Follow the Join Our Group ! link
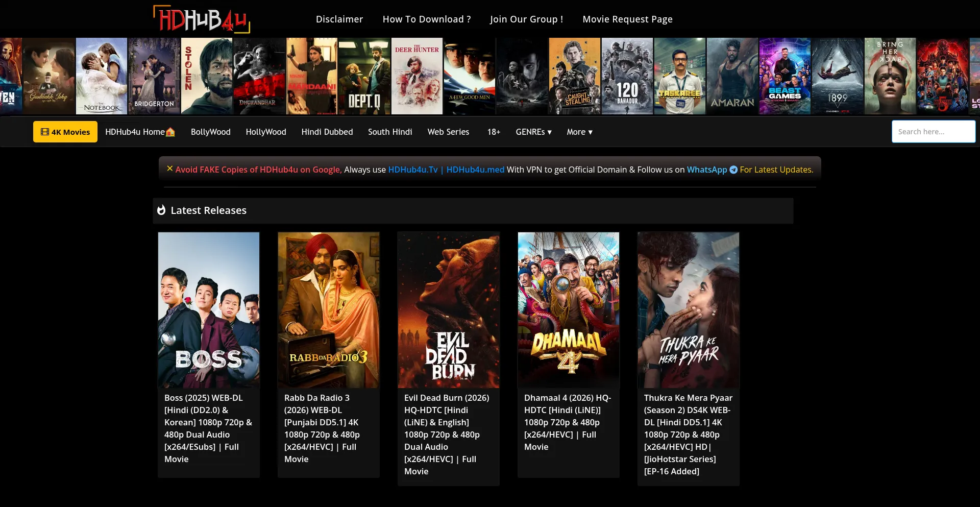The width and height of the screenshot is (980, 507). 527,19
